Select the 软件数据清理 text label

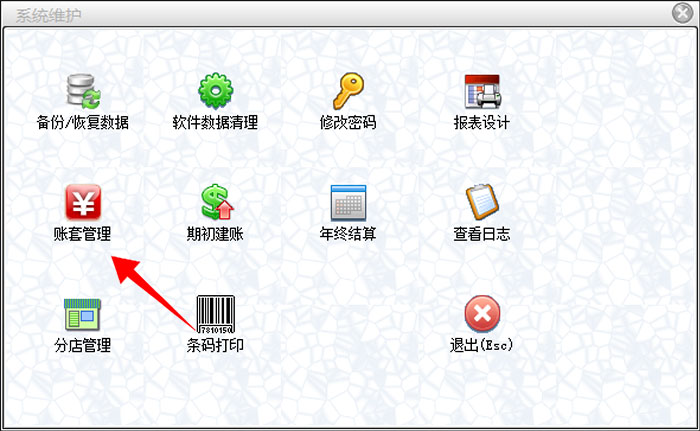tap(215, 122)
